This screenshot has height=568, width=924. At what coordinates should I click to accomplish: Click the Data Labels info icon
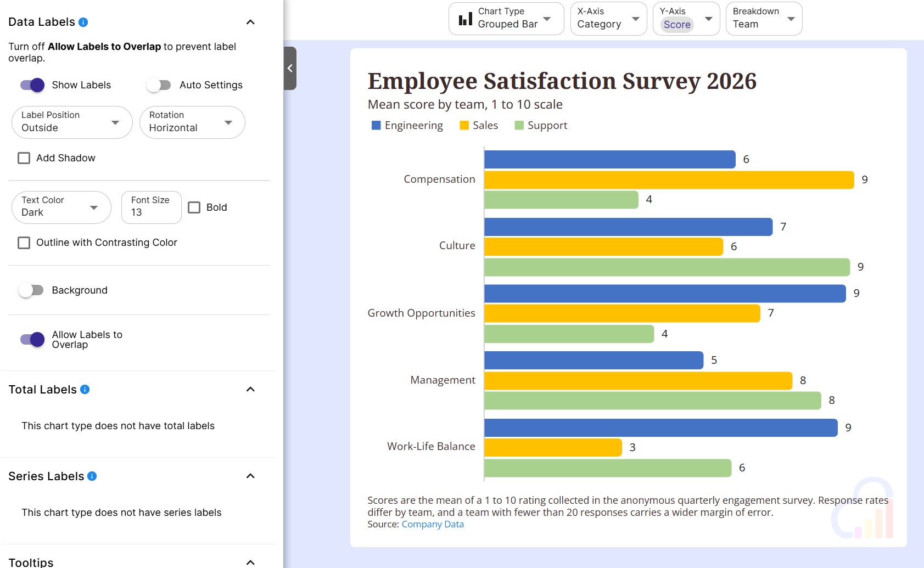tap(83, 22)
